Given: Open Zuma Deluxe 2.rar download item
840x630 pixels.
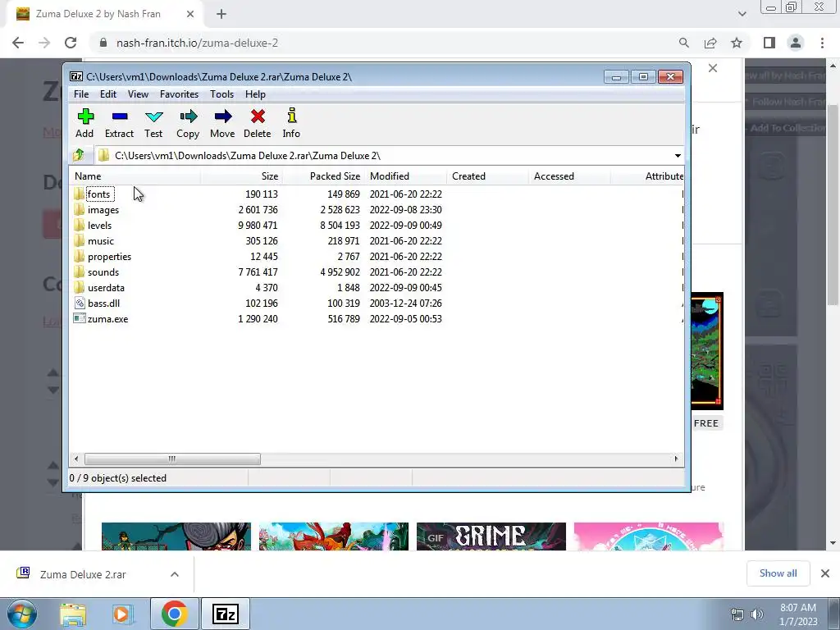Looking at the screenshot, I should click(x=83, y=574).
